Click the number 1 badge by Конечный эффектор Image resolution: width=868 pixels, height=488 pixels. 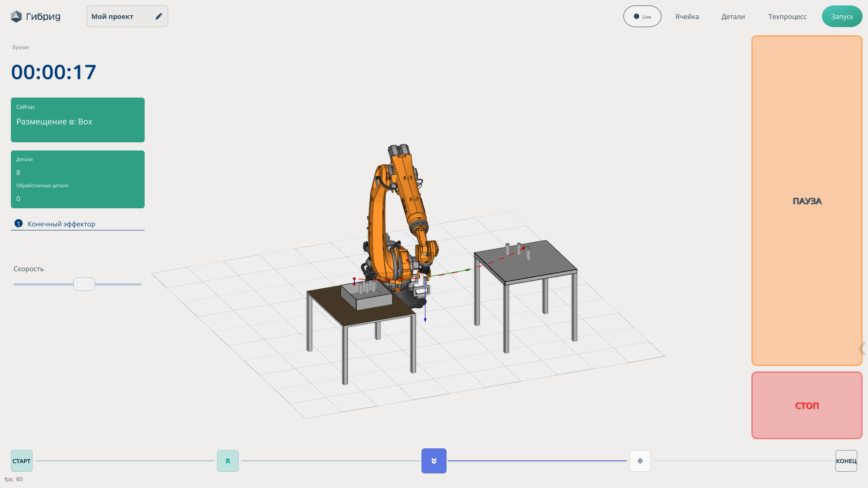19,224
